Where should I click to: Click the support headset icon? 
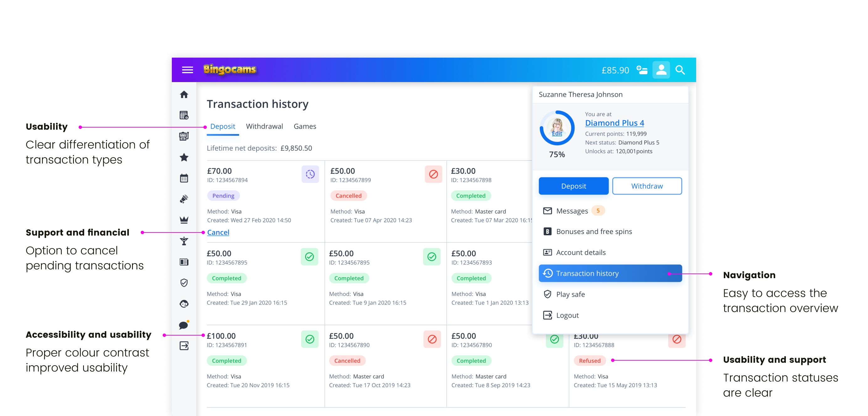[x=184, y=304]
